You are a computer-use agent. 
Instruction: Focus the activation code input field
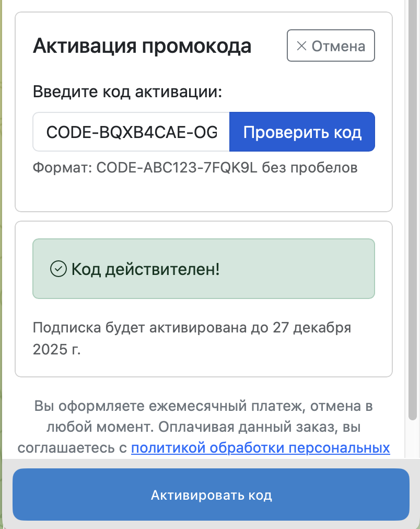click(x=131, y=132)
